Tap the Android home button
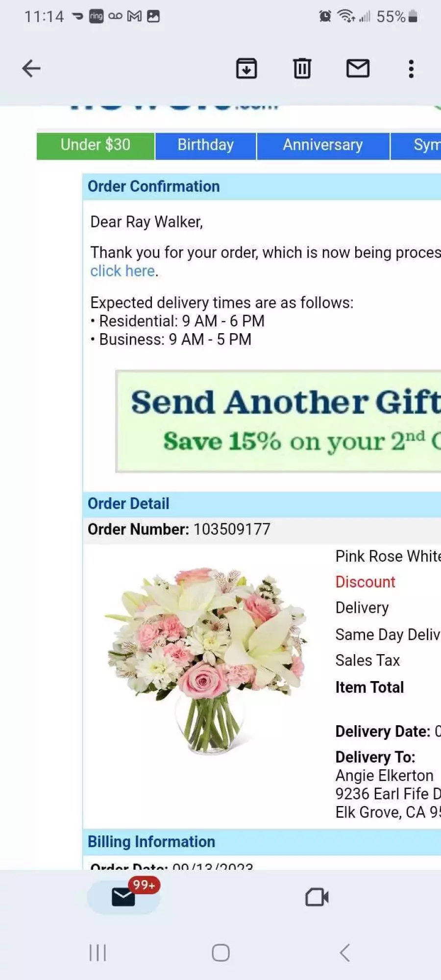Viewport: 441px width, 980px height. point(220,953)
